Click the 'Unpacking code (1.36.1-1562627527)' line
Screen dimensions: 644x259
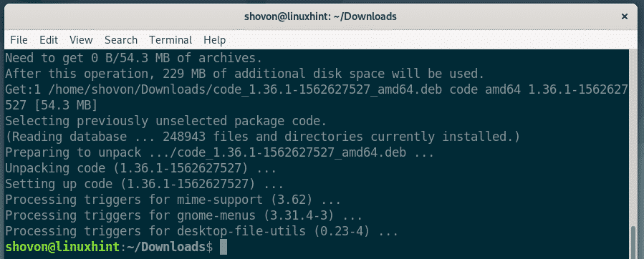(x=144, y=168)
